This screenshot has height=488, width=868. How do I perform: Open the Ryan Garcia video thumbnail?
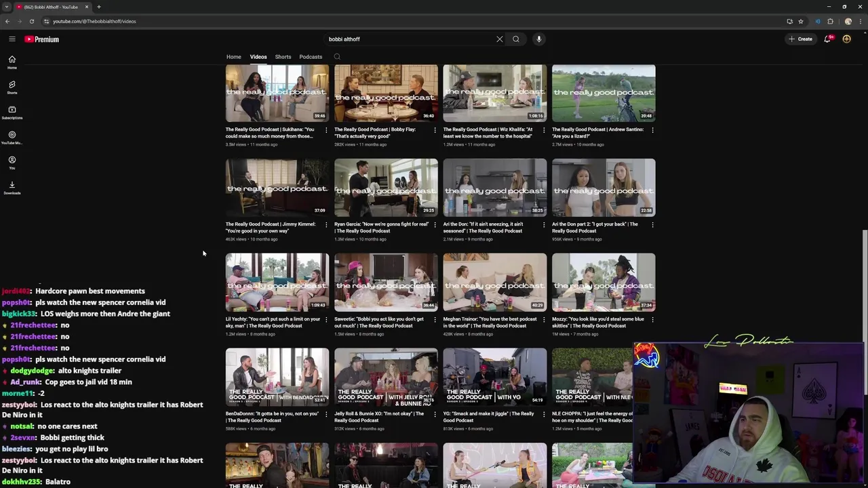pos(386,188)
